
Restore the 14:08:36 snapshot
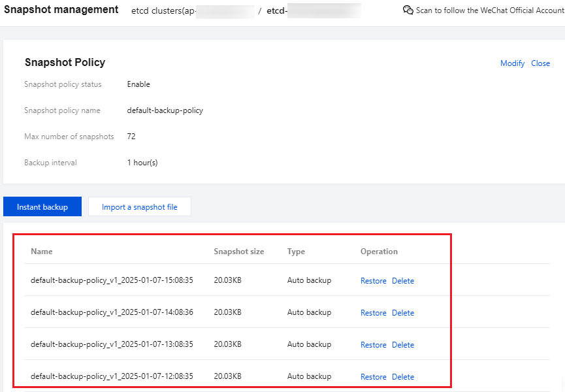pos(373,313)
